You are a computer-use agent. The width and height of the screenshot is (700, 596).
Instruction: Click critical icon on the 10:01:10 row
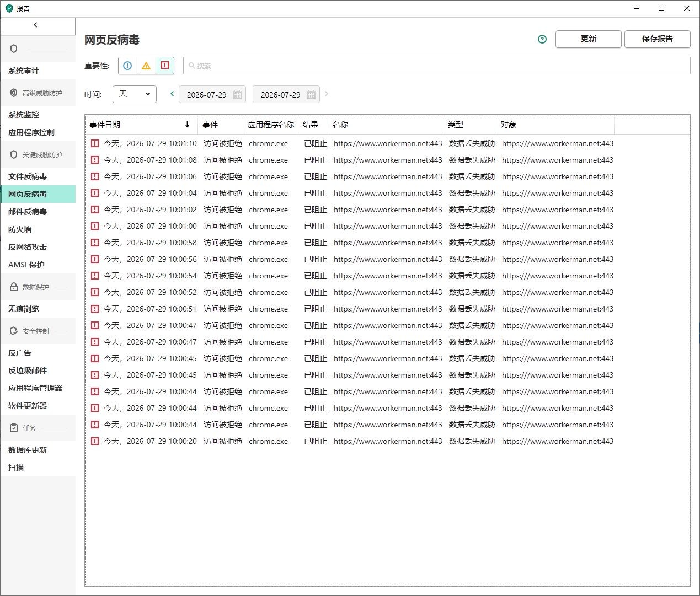(x=95, y=143)
